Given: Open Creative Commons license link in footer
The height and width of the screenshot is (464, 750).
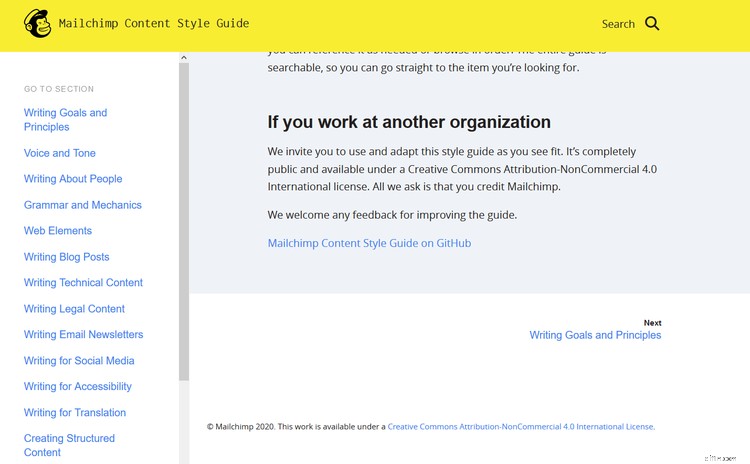Looking at the screenshot, I should pyautogui.click(x=520, y=426).
